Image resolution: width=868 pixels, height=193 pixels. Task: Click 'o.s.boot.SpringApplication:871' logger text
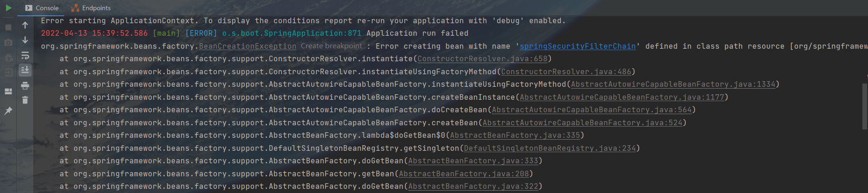click(292, 33)
